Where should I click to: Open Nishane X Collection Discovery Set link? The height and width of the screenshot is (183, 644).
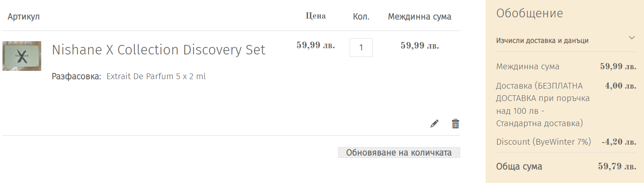pyautogui.click(x=158, y=50)
